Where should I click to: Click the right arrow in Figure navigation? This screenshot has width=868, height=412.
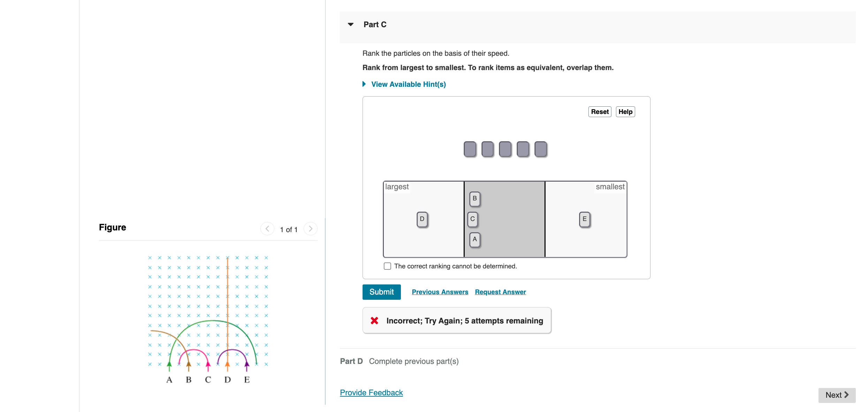[x=310, y=229]
